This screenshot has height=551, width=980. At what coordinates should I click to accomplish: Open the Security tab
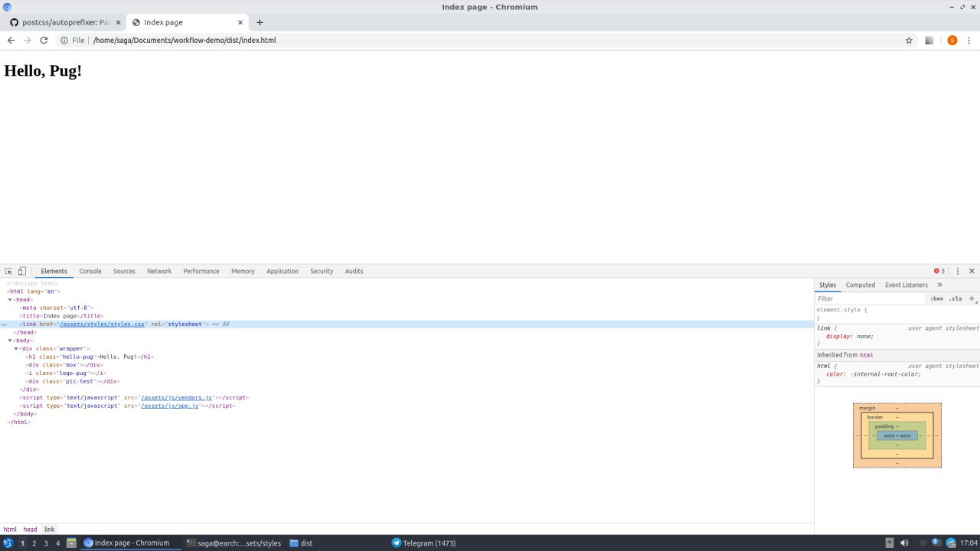(322, 271)
